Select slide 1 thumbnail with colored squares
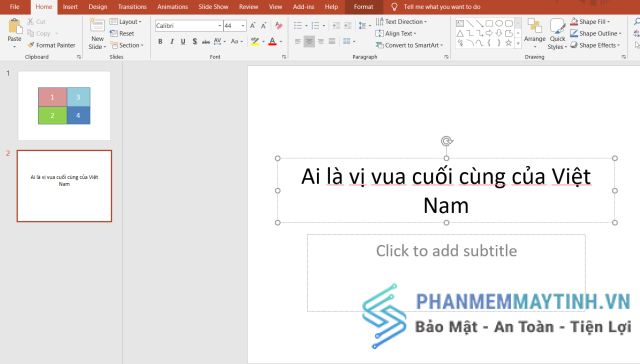Image resolution: width=640 pixels, height=364 pixels. click(64, 106)
